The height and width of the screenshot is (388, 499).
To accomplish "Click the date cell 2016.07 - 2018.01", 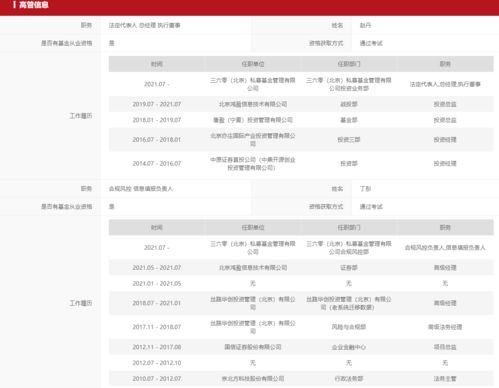I will pos(157,140).
